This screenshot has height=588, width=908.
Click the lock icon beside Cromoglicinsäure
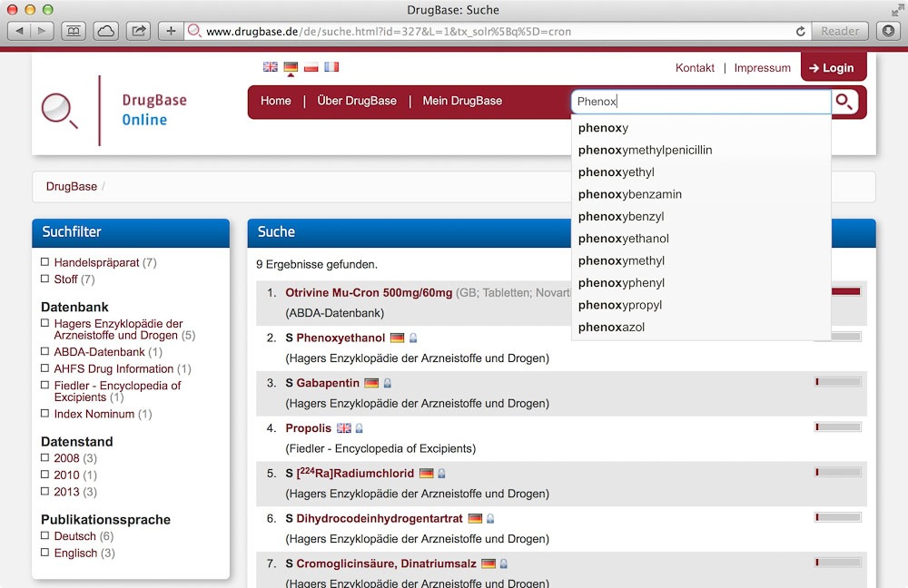503,563
